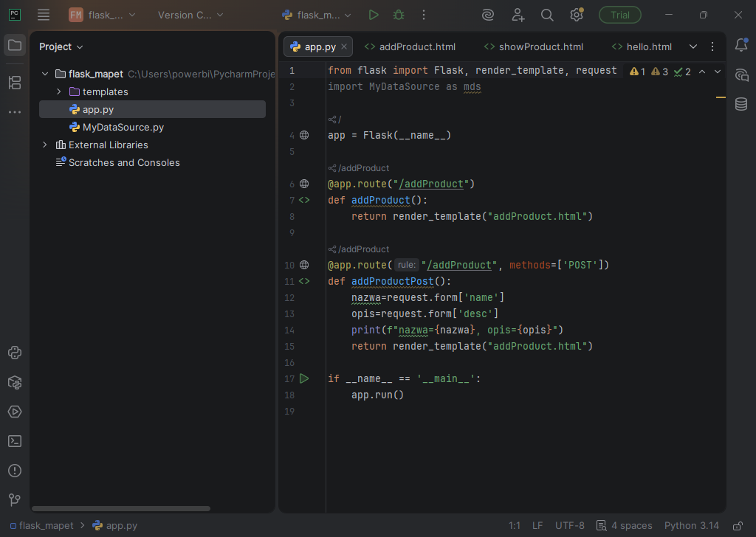The height and width of the screenshot is (537, 756).
Task: Click the UTF-8 encoding widget
Action: click(569, 525)
